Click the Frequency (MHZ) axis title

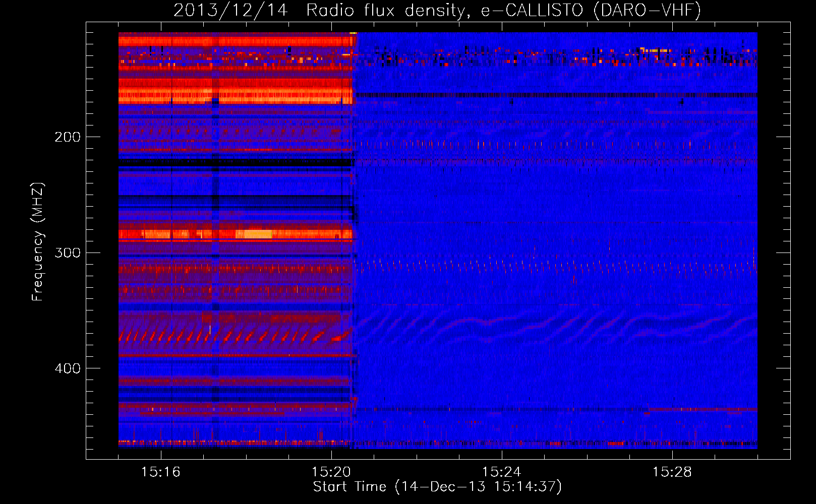(38, 242)
